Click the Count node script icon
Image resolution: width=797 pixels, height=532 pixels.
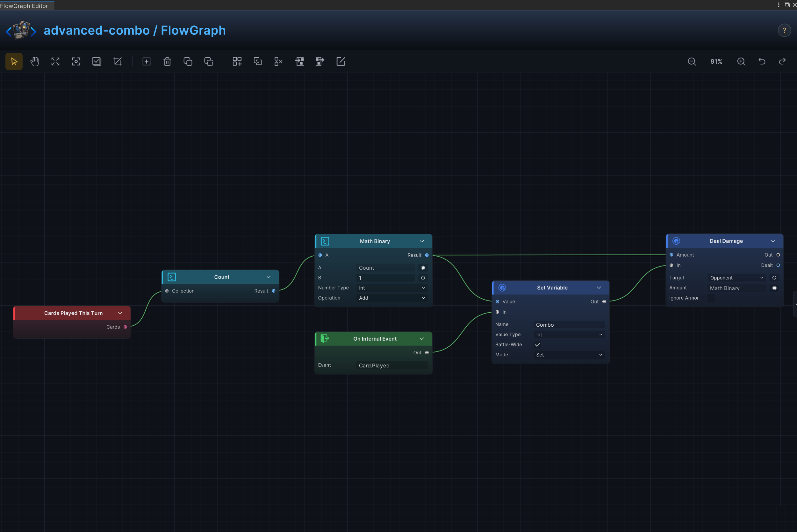point(172,277)
